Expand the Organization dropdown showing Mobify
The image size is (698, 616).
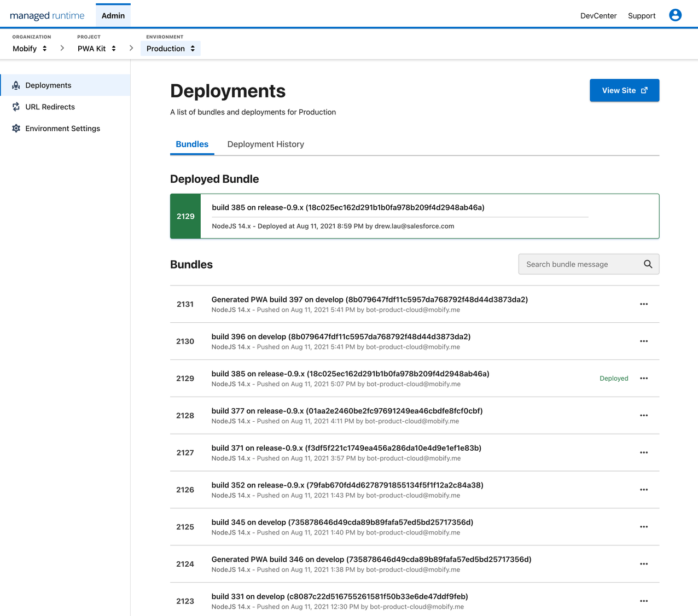[30, 49]
